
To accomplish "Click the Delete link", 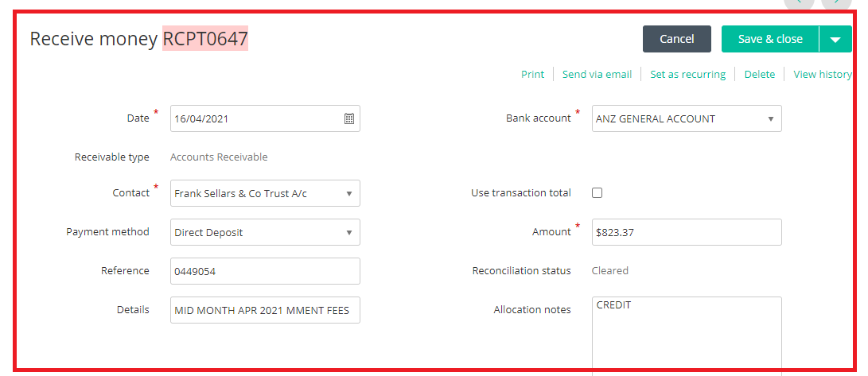I will pos(760,74).
